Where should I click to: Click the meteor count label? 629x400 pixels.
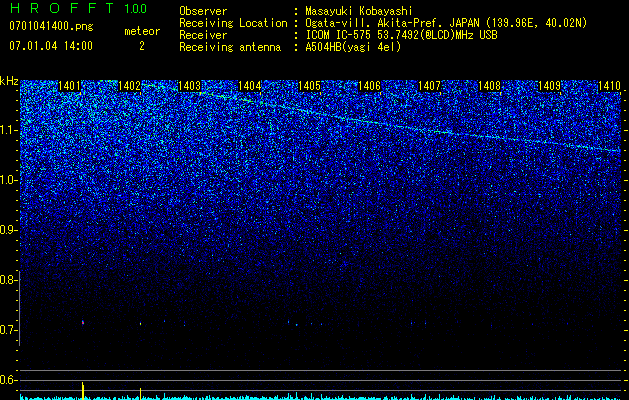click(142, 31)
